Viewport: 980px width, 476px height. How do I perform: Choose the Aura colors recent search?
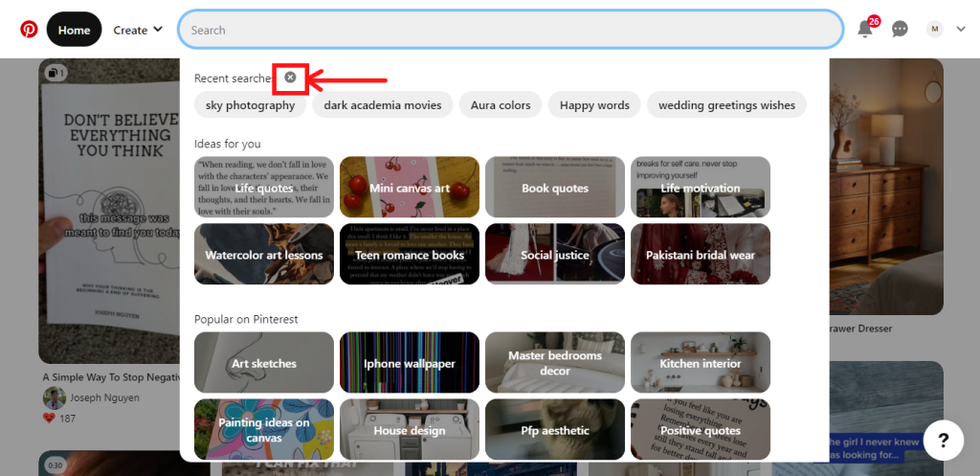click(501, 105)
